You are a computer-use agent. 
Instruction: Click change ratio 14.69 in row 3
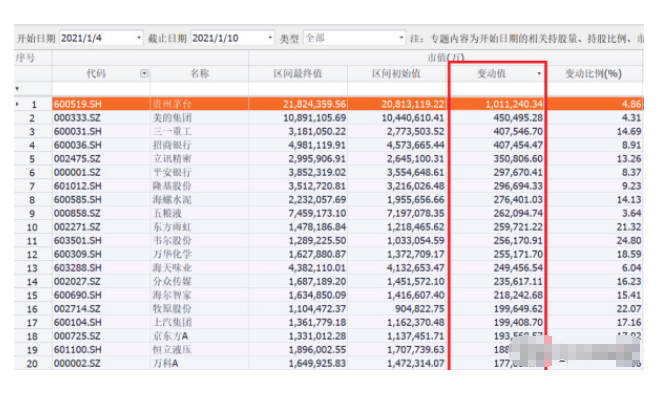[x=629, y=131]
